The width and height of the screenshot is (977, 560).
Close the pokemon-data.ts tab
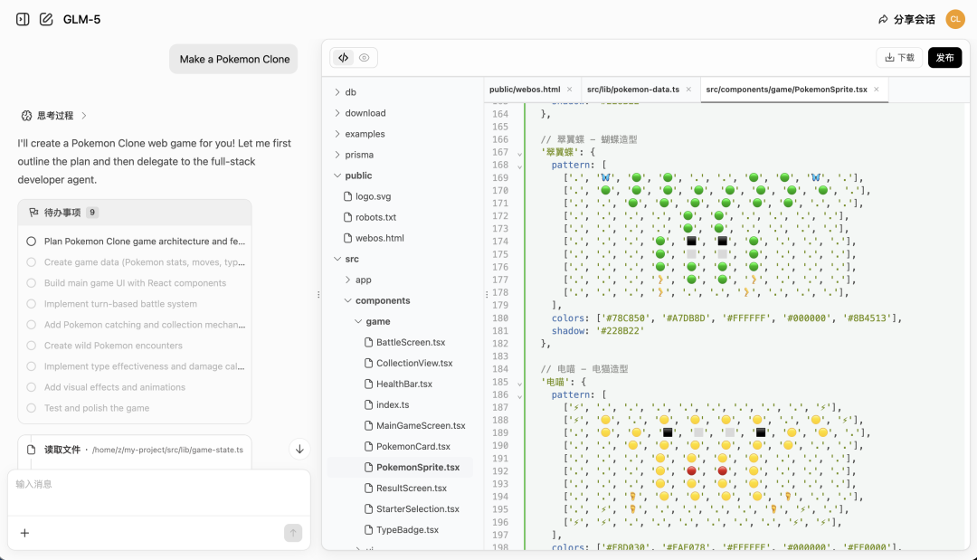[x=688, y=90]
